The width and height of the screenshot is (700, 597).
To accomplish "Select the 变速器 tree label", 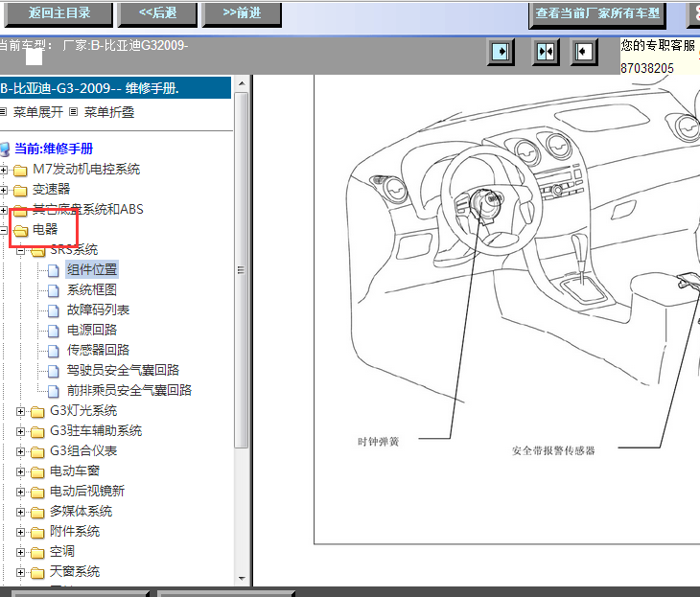I will pyautogui.click(x=52, y=189).
